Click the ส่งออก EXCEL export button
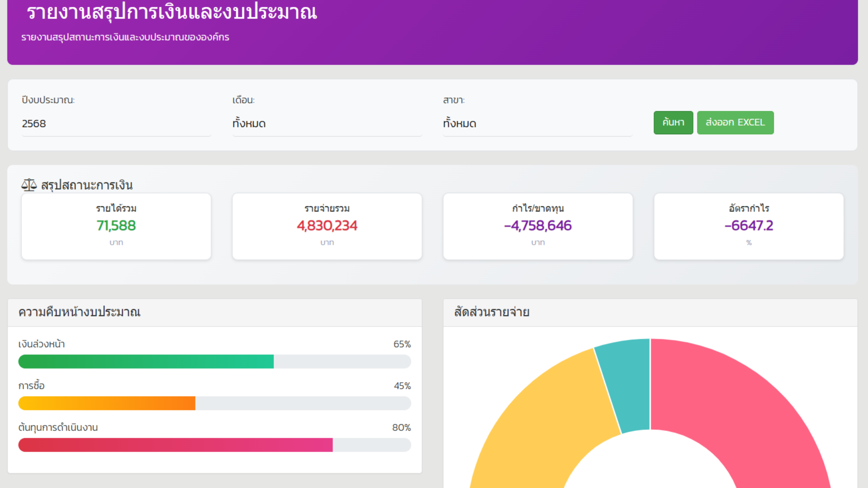 click(x=735, y=123)
